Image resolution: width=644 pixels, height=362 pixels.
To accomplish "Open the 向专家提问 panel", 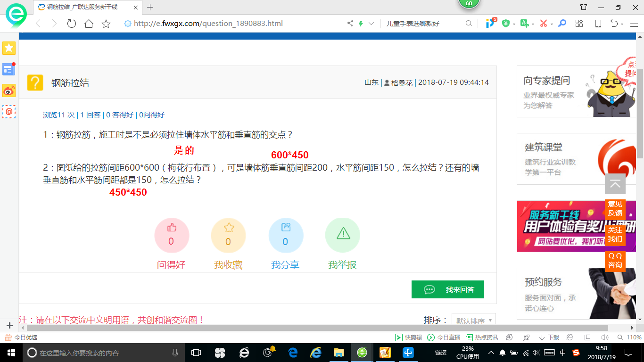I will click(576, 91).
